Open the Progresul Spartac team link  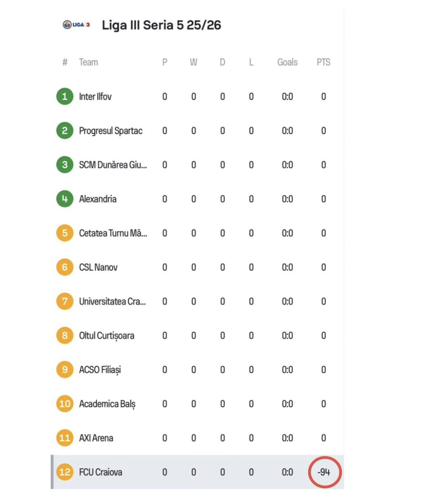click(x=111, y=131)
